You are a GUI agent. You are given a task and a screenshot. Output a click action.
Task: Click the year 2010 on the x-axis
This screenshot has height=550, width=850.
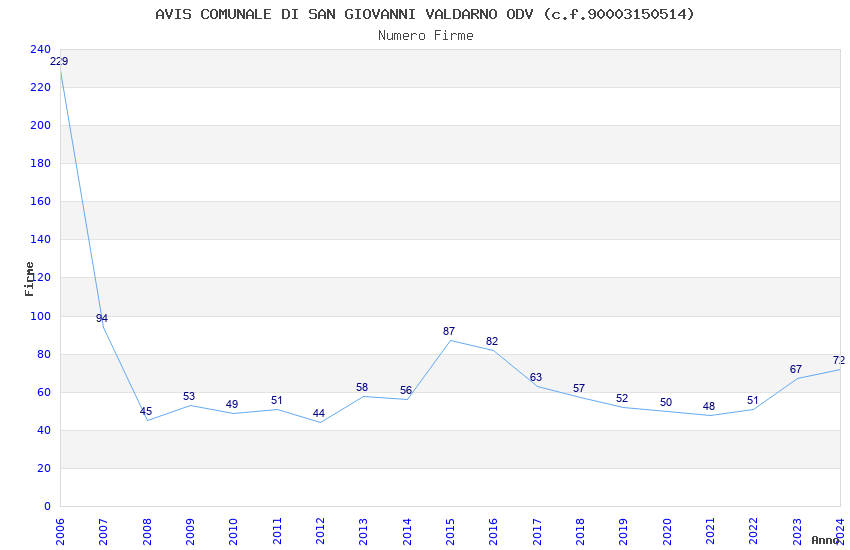(x=233, y=532)
